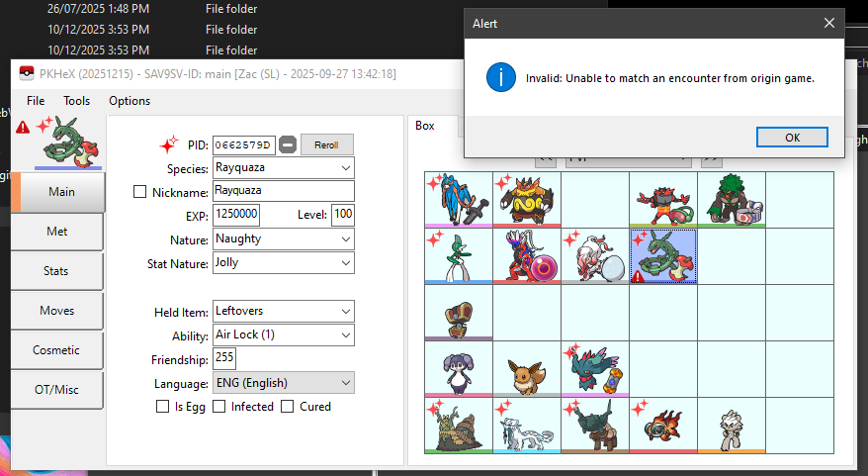868x476 pixels.
Task: Click the Reroll button
Action: [326, 144]
